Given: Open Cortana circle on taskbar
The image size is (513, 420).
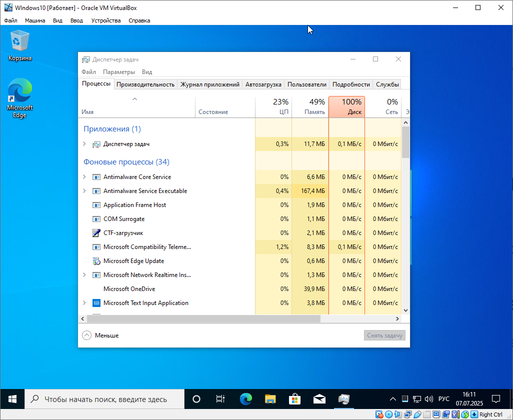Looking at the screenshot, I should [x=196, y=399].
